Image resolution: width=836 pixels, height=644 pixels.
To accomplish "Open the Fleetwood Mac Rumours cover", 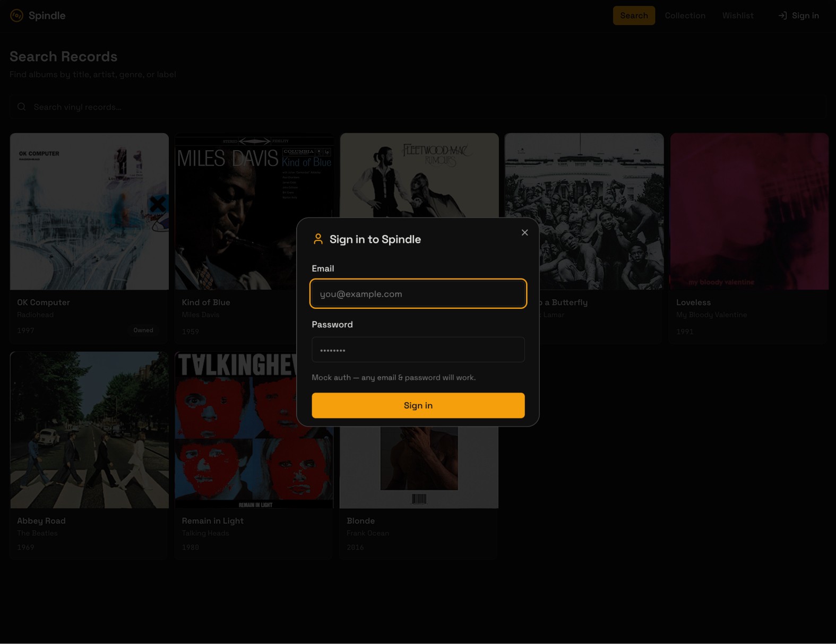I will pyautogui.click(x=419, y=176).
